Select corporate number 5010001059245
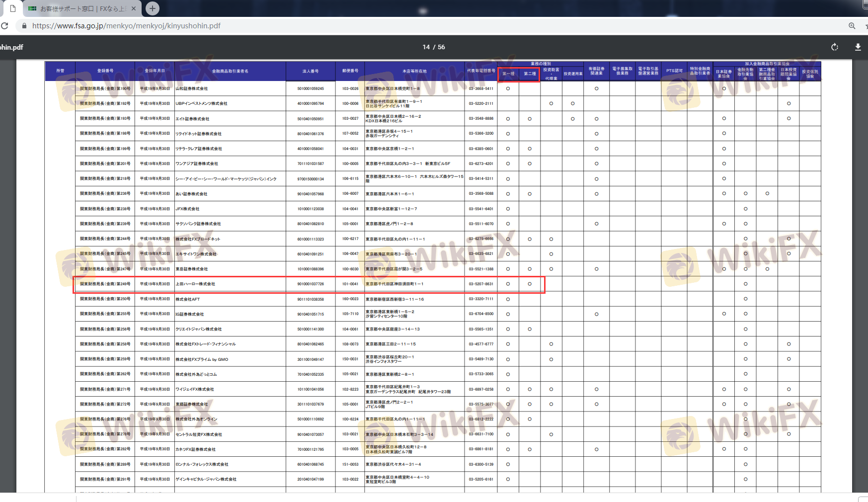 pyautogui.click(x=311, y=88)
